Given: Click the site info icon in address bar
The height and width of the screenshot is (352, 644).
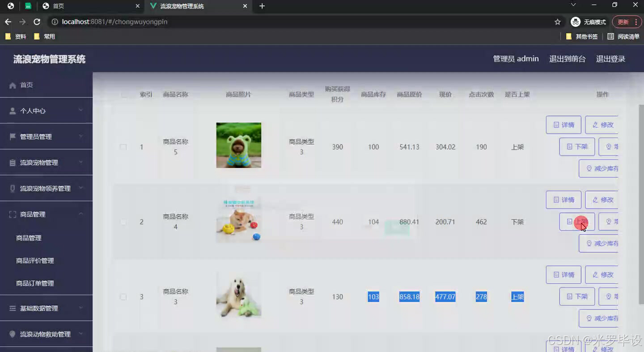Looking at the screenshot, I should tap(55, 22).
